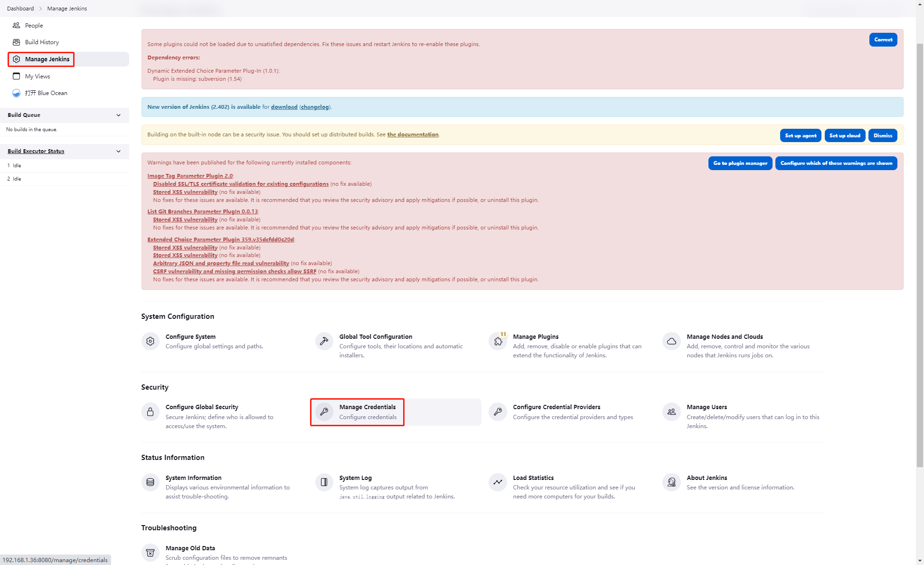Open Image Tag Parameter Plugin 2.0 link

click(x=190, y=176)
